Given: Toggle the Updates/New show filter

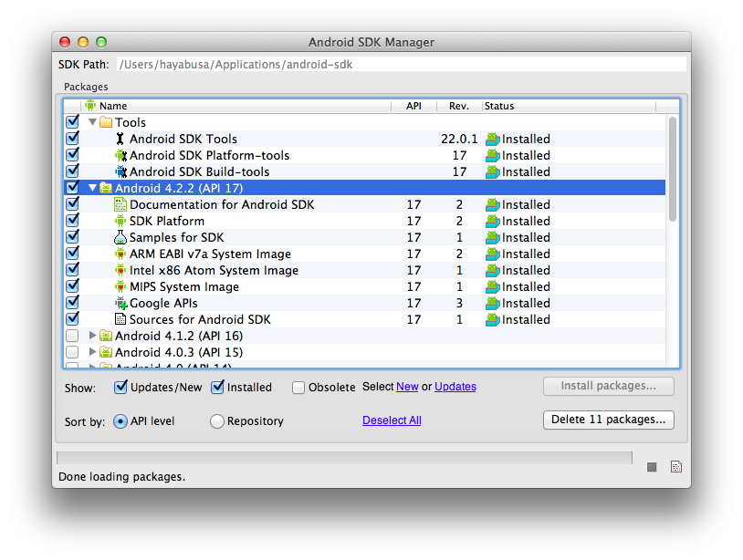Looking at the screenshot, I should (x=120, y=387).
